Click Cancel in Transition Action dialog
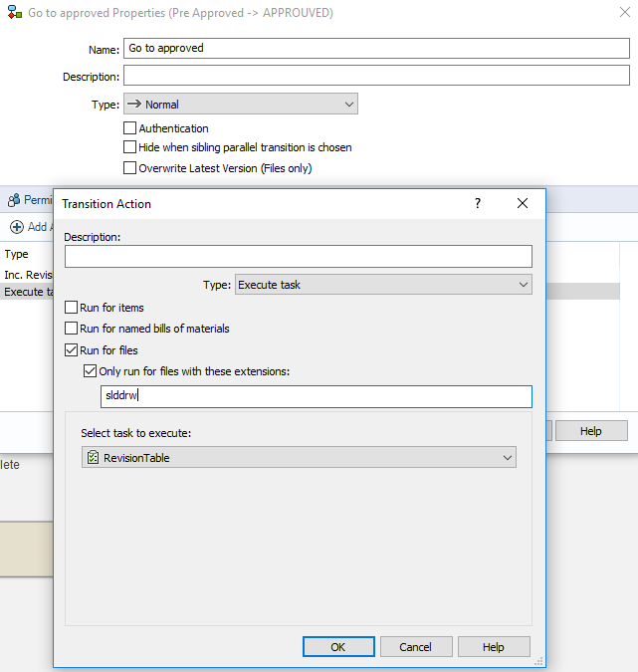Viewport: 638px width, 672px height. pos(415,647)
